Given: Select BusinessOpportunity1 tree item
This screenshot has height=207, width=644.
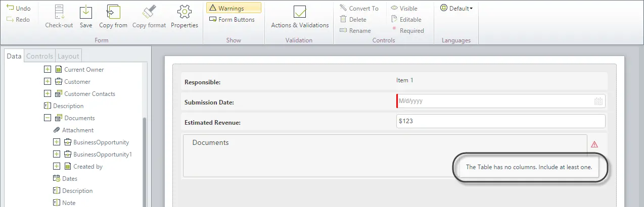Looking at the screenshot, I should 103,154.
